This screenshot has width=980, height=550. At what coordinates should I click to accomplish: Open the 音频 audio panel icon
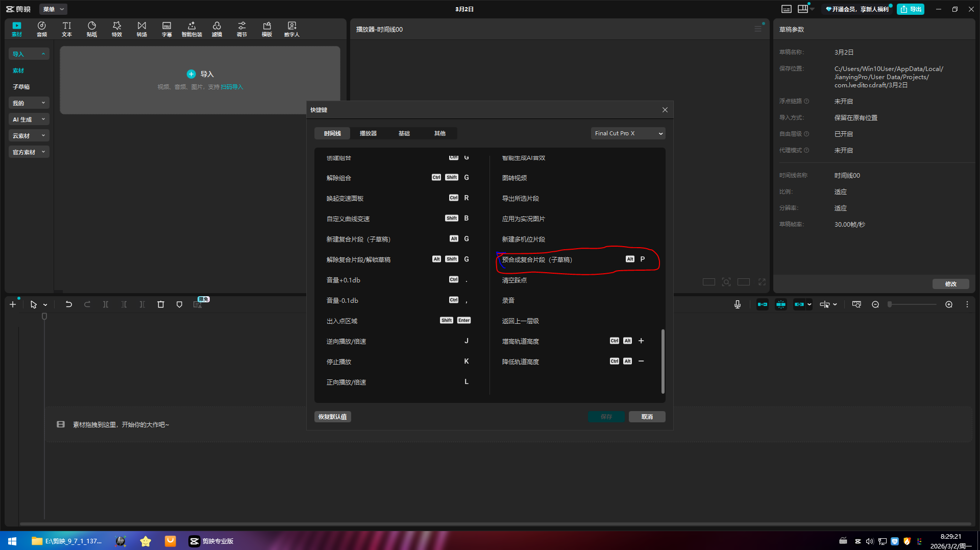(x=42, y=29)
